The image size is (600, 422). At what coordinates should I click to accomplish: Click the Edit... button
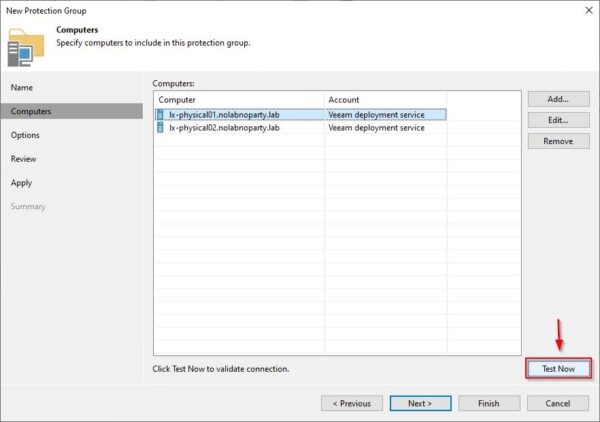pos(558,120)
